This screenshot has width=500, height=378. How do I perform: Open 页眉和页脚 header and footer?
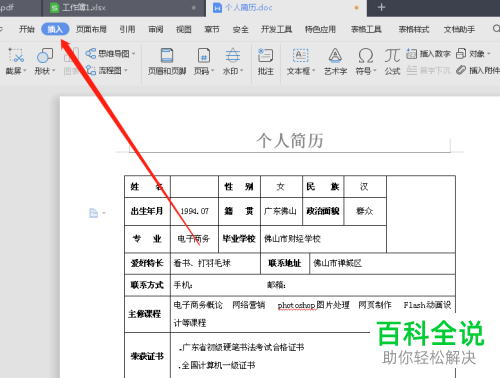(x=167, y=61)
